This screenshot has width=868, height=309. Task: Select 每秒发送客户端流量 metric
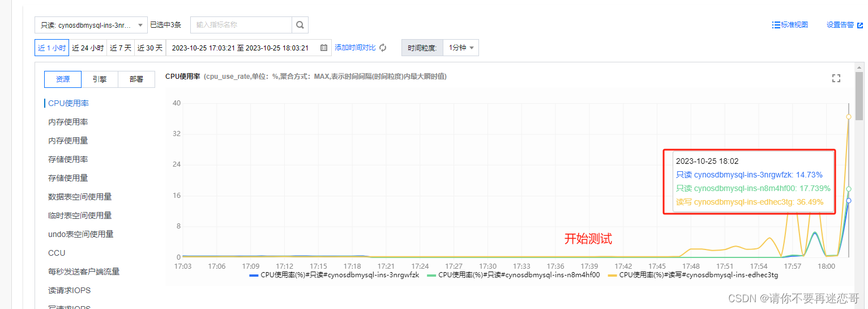click(x=84, y=272)
